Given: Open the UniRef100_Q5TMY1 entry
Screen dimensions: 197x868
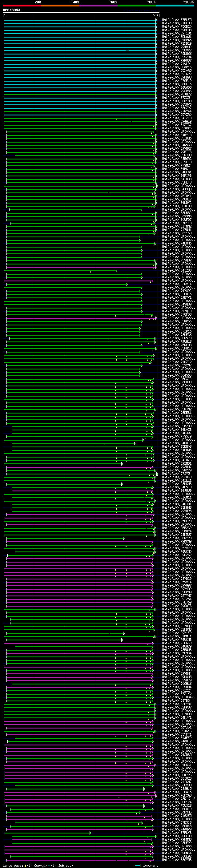Looking at the screenshot, I should (x=177, y=196).
